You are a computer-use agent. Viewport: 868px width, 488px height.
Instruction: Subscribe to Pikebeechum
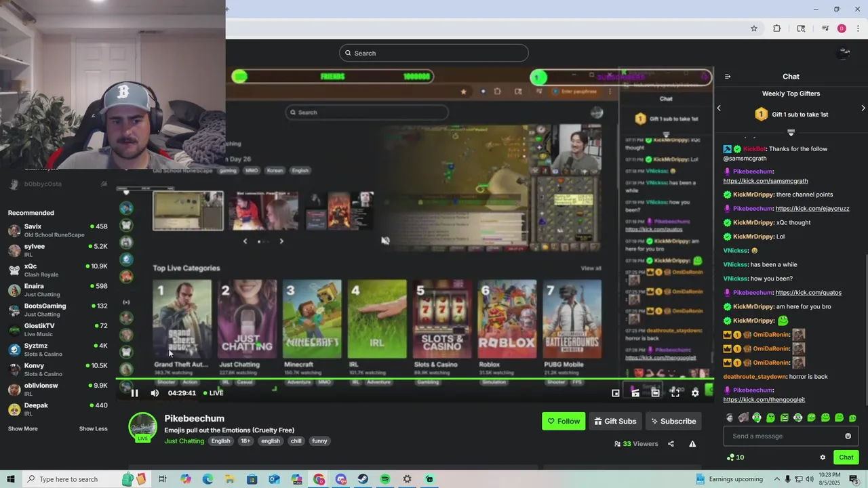click(673, 422)
